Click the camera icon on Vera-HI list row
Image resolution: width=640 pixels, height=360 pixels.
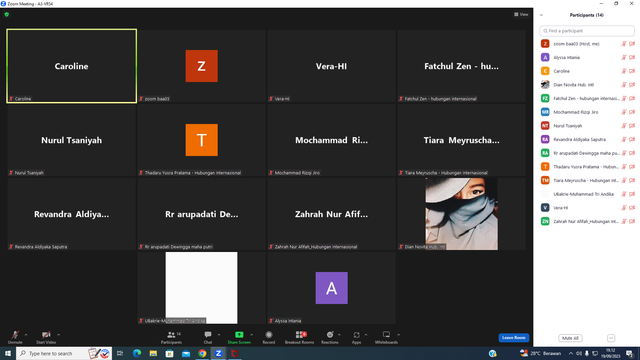click(x=632, y=208)
